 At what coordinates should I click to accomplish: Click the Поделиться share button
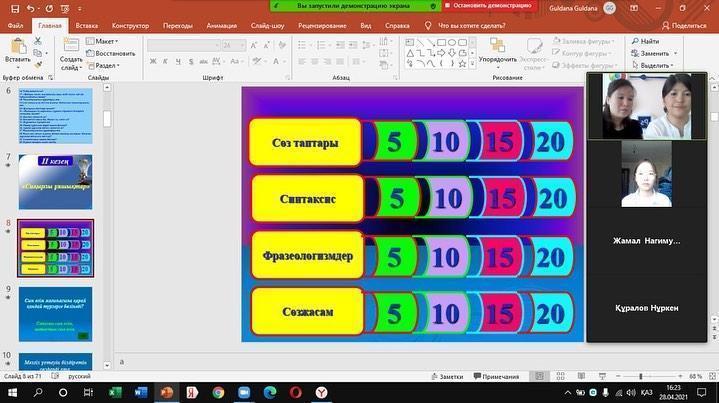(x=683, y=24)
